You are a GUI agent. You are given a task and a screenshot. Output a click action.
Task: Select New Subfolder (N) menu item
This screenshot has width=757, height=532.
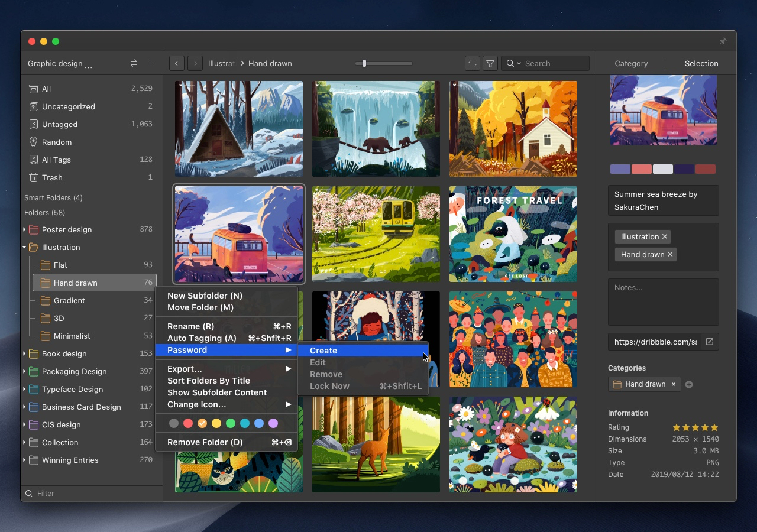pos(226,296)
